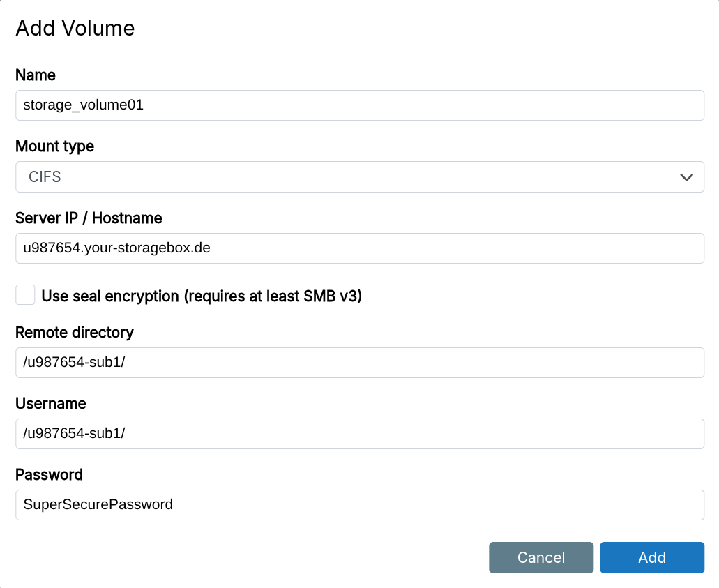Place cursor in the storage_volume01 text

(83, 105)
